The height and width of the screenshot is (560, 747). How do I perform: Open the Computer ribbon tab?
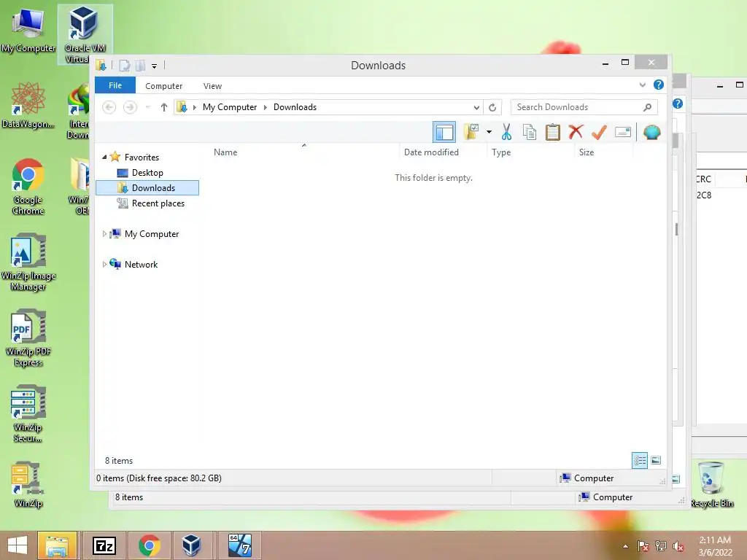coord(164,86)
